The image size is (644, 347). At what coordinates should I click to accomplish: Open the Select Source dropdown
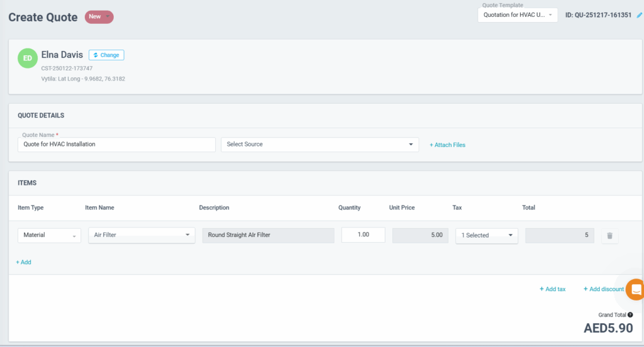click(x=319, y=145)
